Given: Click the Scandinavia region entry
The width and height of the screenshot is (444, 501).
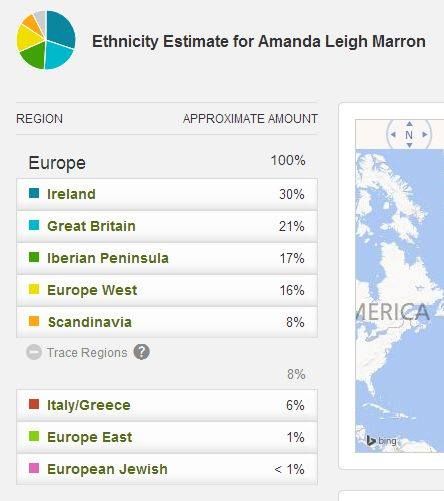Looking at the screenshot, I should (167, 322).
